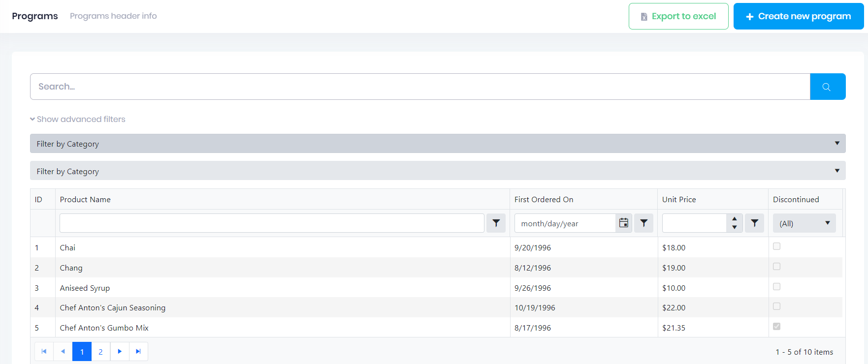This screenshot has width=868, height=364.
Task: Click the blue search magnifier button
Action: pos(827,87)
